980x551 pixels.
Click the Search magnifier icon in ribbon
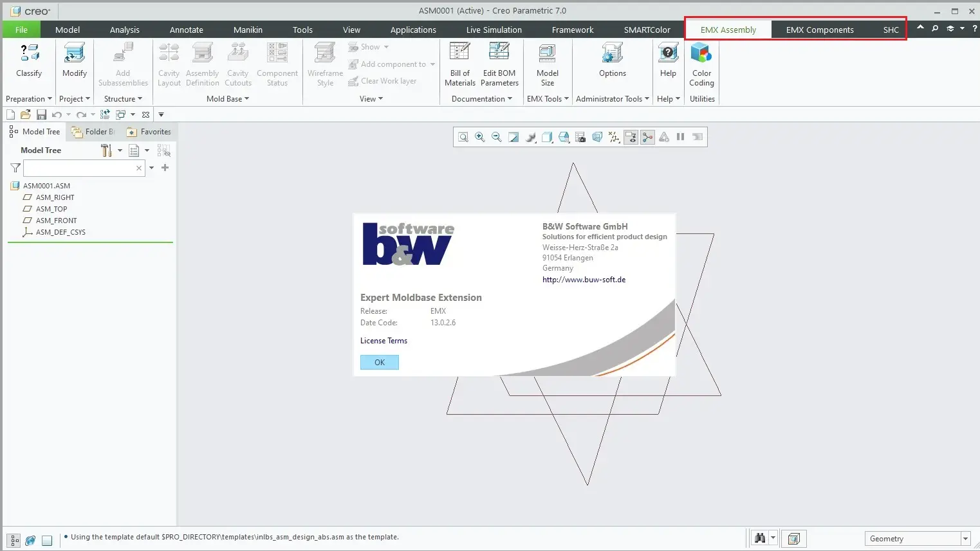[935, 28]
